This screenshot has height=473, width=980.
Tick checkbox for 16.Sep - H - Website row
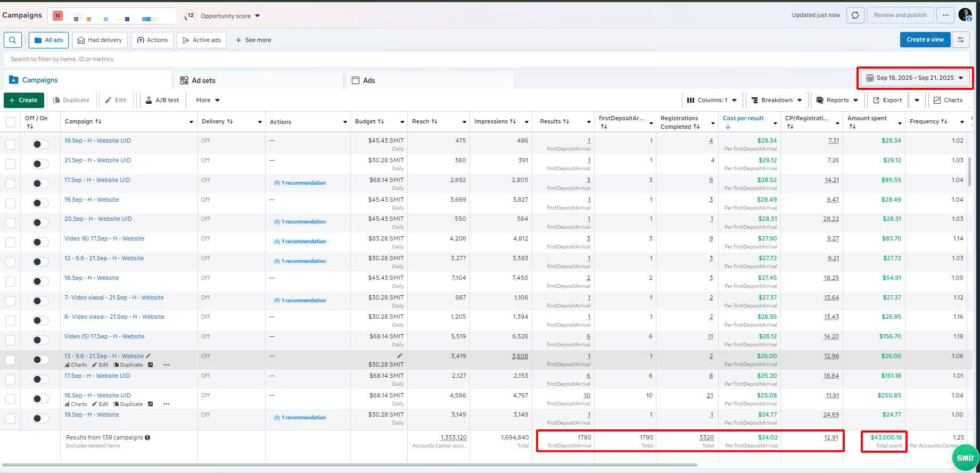pyautogui.click(x=10, y=281)
